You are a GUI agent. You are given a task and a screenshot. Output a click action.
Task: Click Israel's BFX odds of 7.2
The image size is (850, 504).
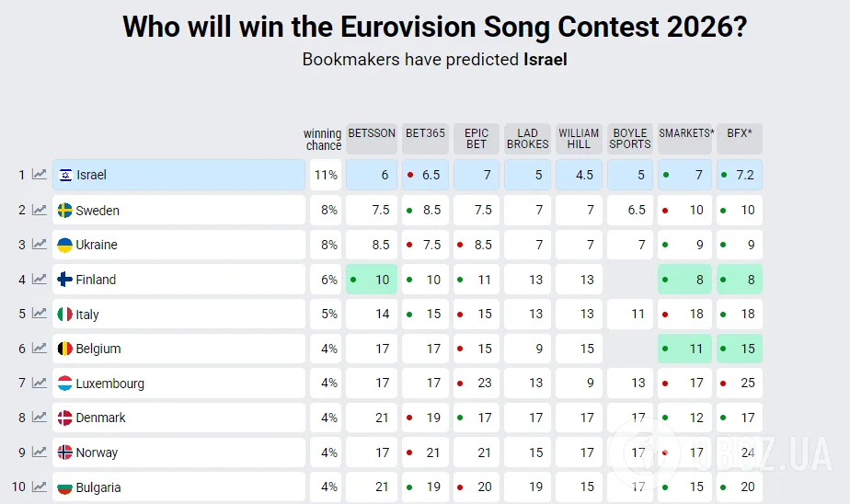[x=740, y=175]
